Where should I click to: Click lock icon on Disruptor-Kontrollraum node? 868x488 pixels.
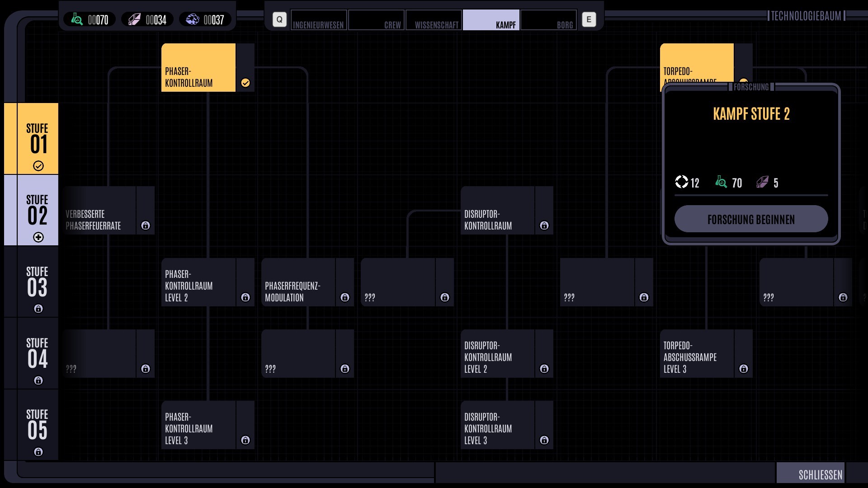point(544,225)
